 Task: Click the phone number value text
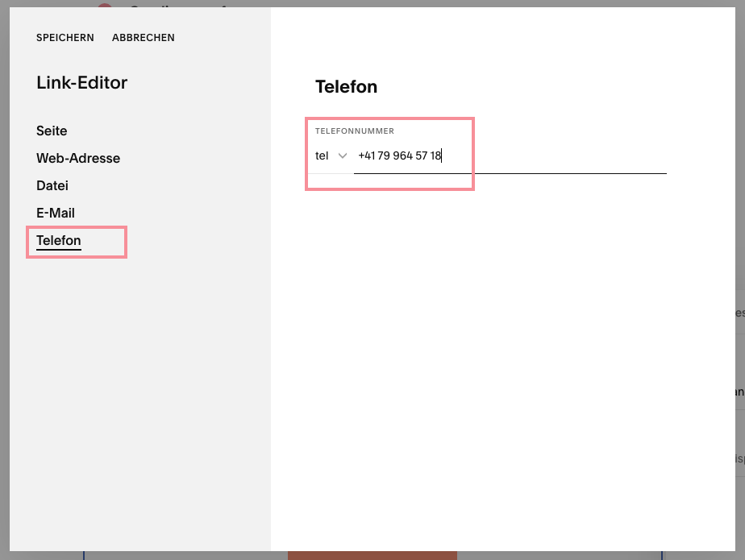(399, 156)
